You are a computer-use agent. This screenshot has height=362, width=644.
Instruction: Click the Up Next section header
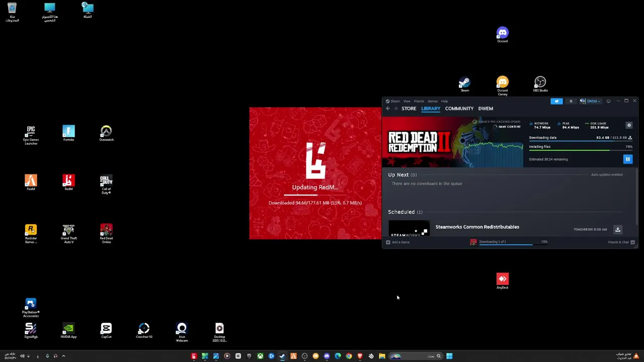[x=402, y=175]
